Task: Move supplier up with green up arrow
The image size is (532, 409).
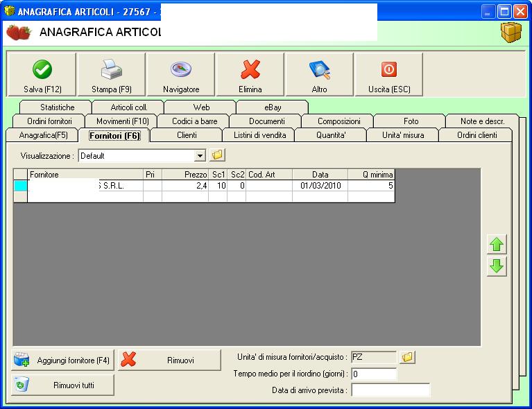Action: 497,244
